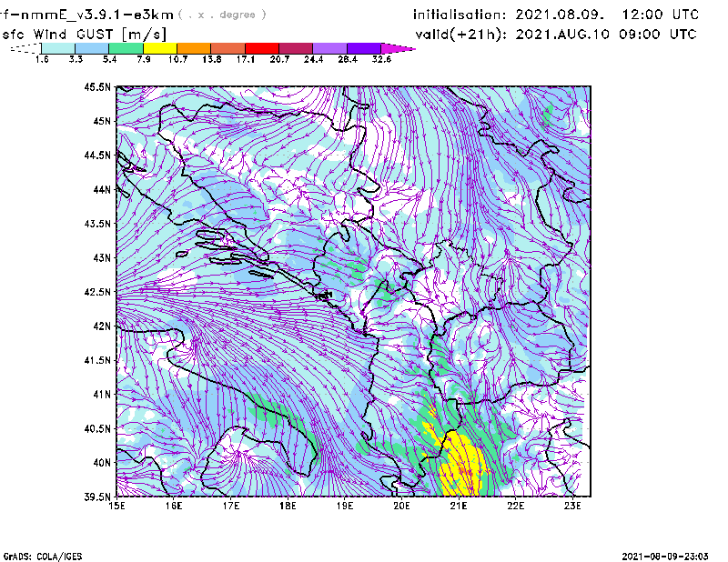Viewport: 728px width, 562px height.
Task: Click the 39.5N latitude label
Action: coord(97,497)
